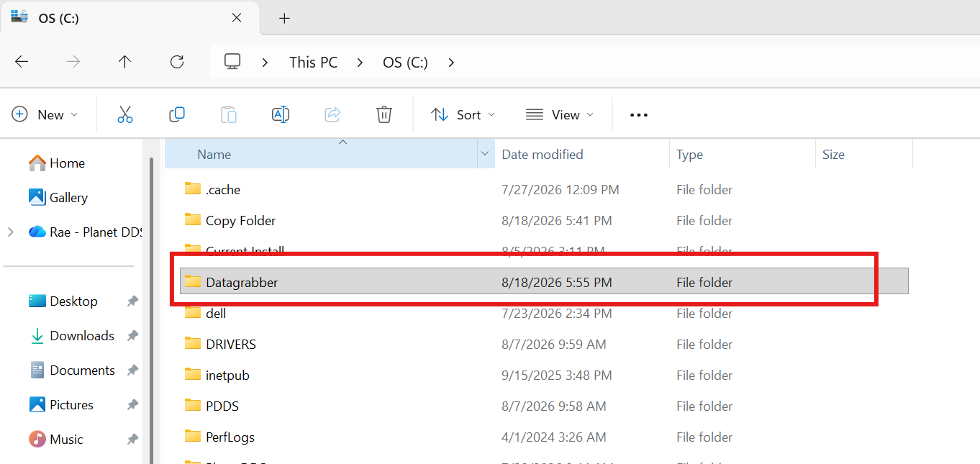980x464 pixels.
Task: Open Desktop in the navigation pane
Action: coord(63,301)
